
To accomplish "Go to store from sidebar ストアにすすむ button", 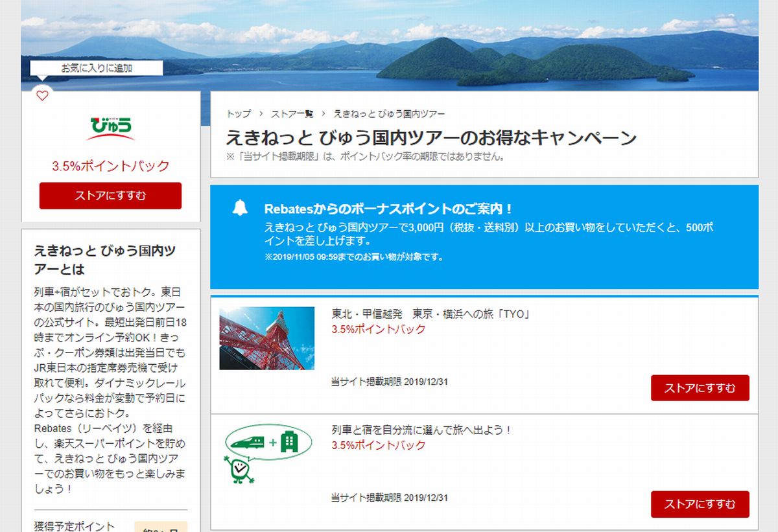I will (110, 196).
